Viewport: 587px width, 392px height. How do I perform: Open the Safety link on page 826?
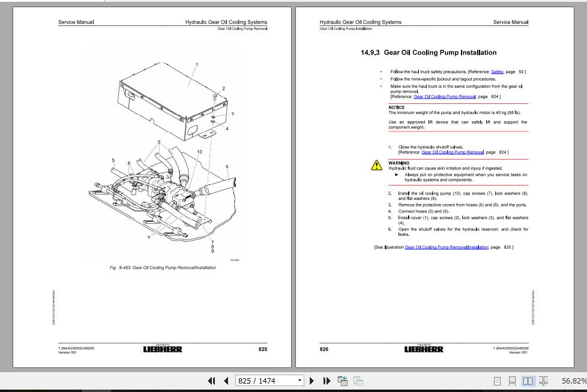click(x=497, y=71)
